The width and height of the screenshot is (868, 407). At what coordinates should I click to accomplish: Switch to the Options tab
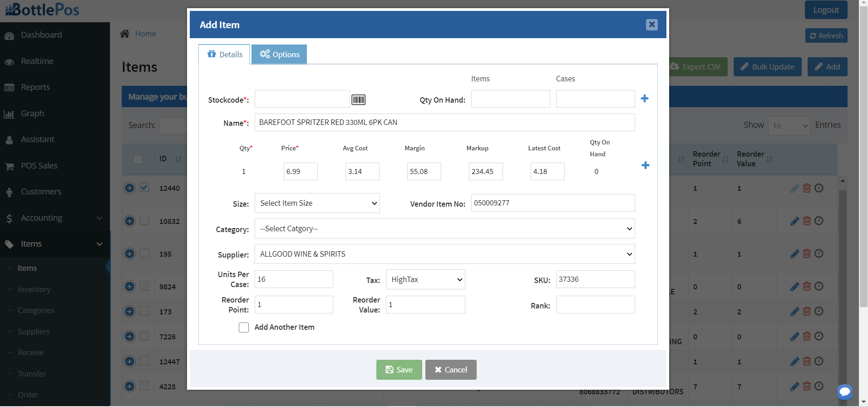tap(279, 55)
